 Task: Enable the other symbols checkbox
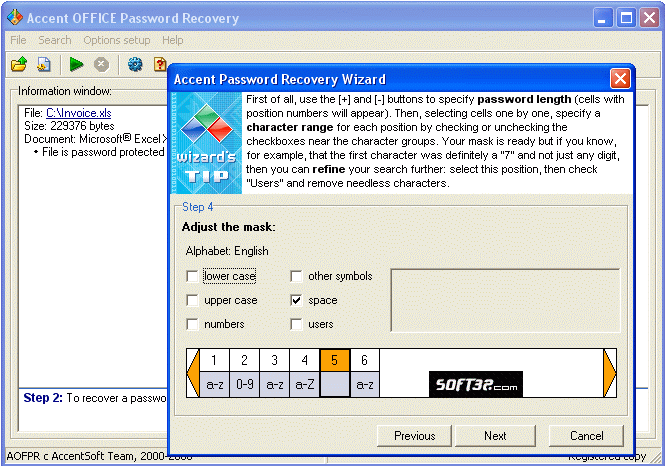tap(296, 276)
